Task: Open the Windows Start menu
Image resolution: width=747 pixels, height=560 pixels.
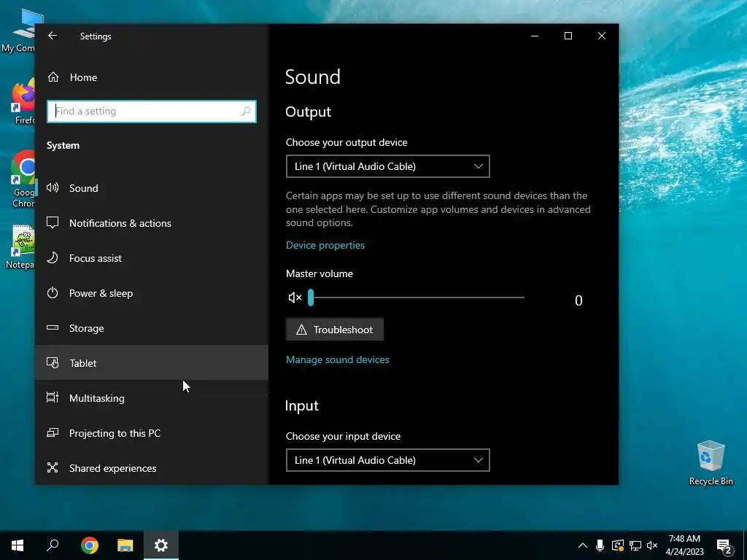Action: click(18, 545)
